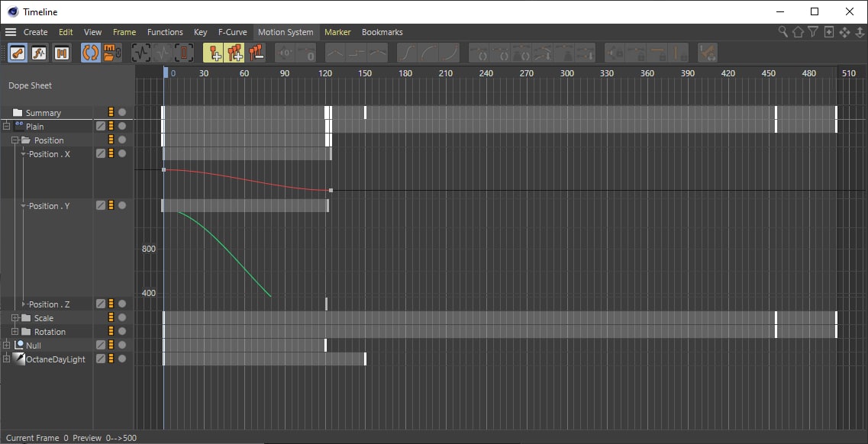Select the OctaneDayLight track name

coord(56,359)
